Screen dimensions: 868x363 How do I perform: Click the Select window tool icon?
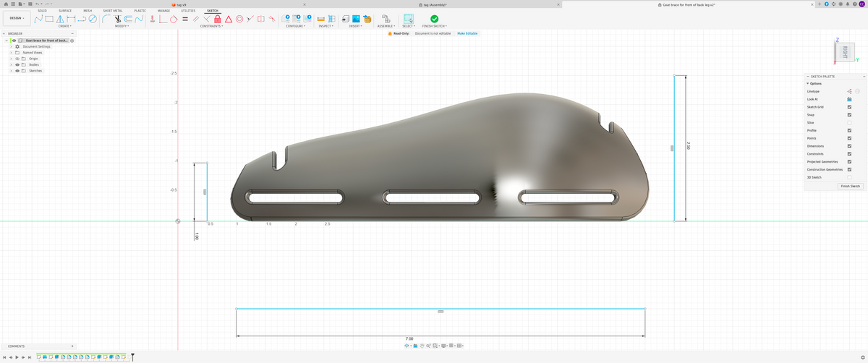coord(408,19)
